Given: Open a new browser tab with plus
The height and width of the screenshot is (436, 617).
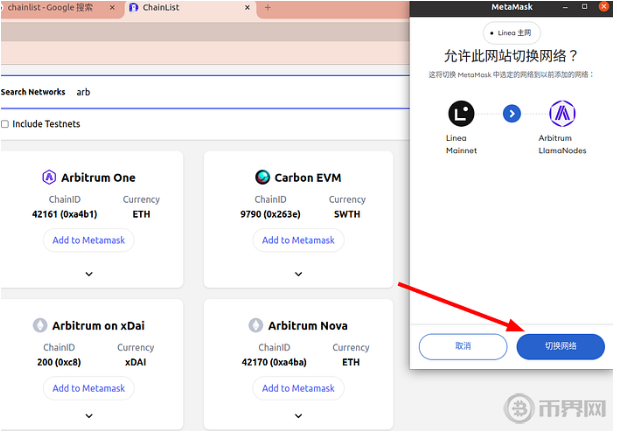Looking at the screenshot, I should pyautogui.click(x=267, y=8).
